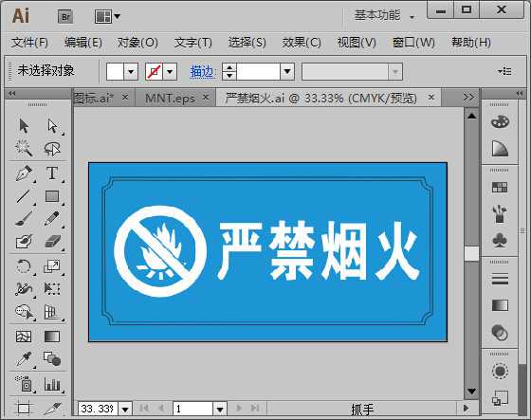
Task: Open the stroke weight dropdown
Action: point(287,71)
